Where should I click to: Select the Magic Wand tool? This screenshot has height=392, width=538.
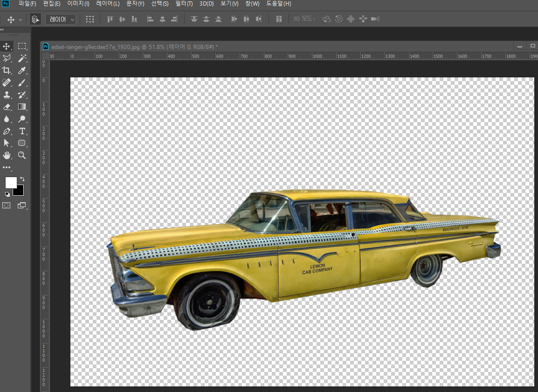point(22,58)
